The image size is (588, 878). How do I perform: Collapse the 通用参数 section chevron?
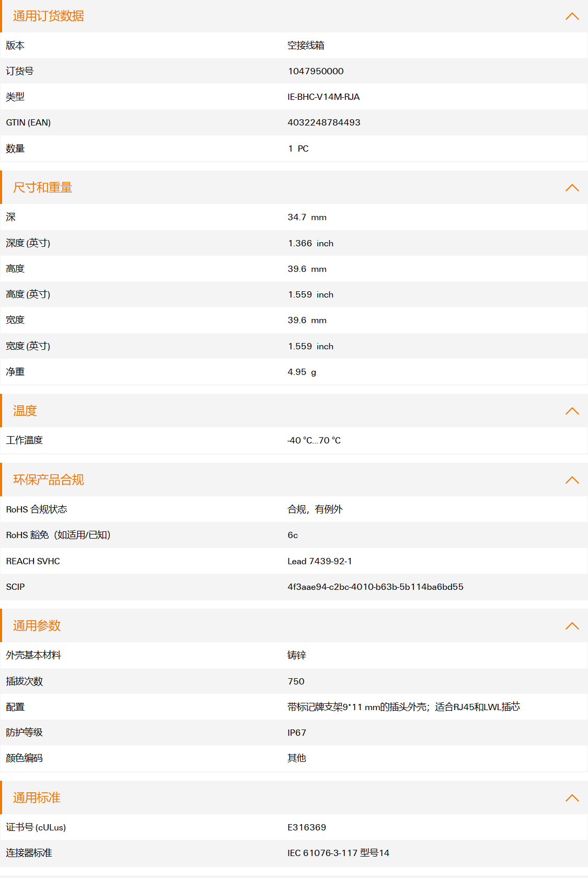[x=572, y=626]
